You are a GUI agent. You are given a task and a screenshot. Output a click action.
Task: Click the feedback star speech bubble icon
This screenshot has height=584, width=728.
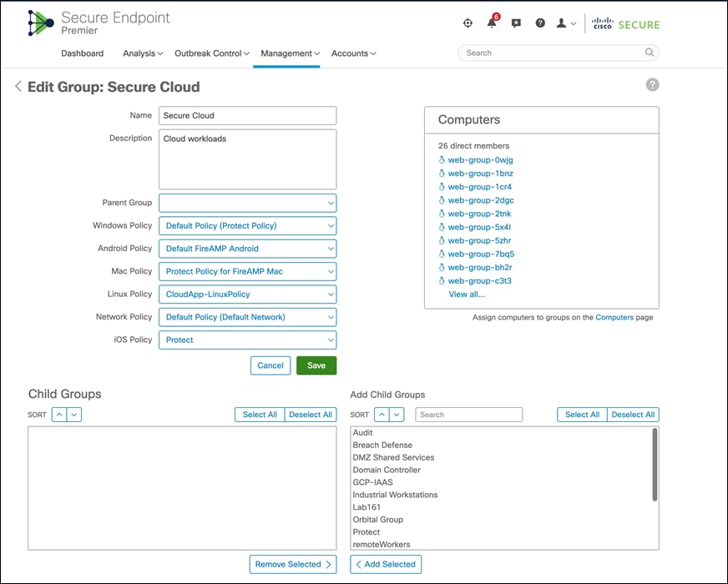516,23
